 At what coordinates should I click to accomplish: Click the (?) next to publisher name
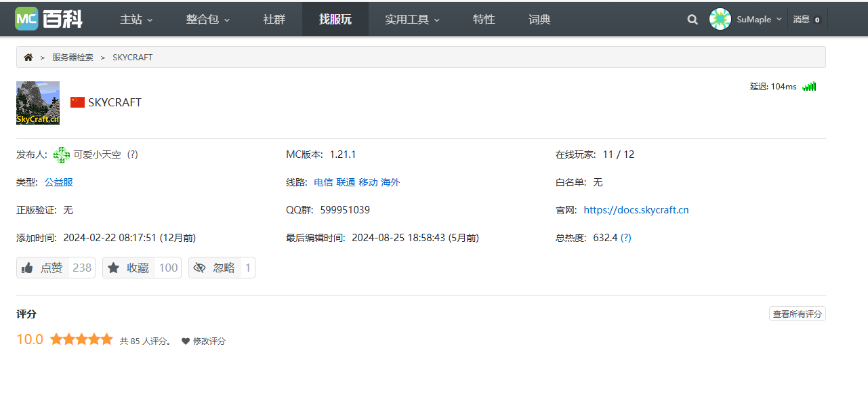point(133,154)
